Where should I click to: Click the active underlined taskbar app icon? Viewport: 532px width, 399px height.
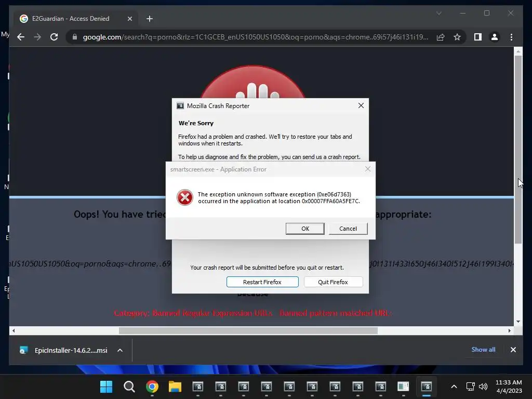pos(426,387)
